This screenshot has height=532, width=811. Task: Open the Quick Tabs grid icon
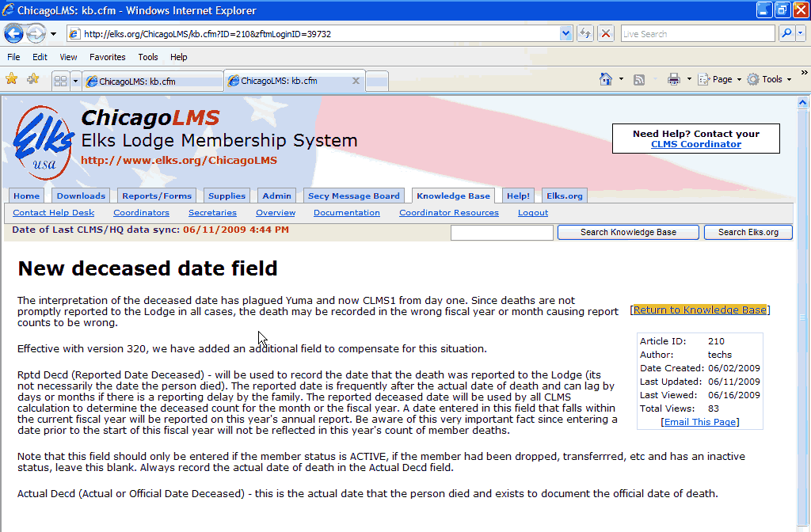[60, 81]
